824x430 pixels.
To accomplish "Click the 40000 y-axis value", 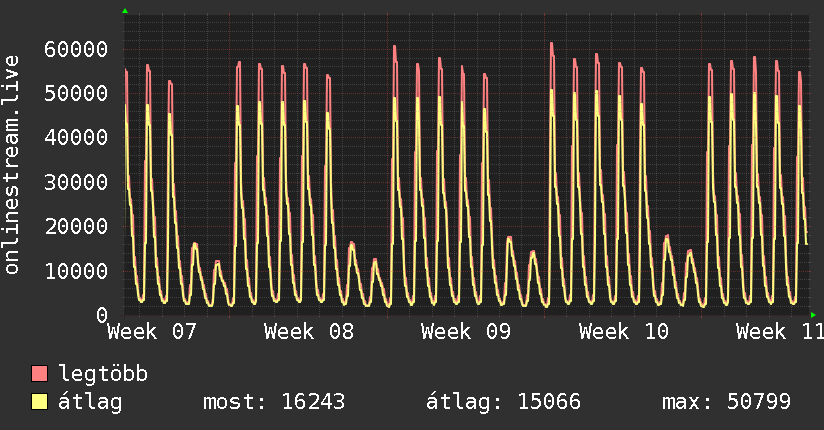I will (76, 138).
